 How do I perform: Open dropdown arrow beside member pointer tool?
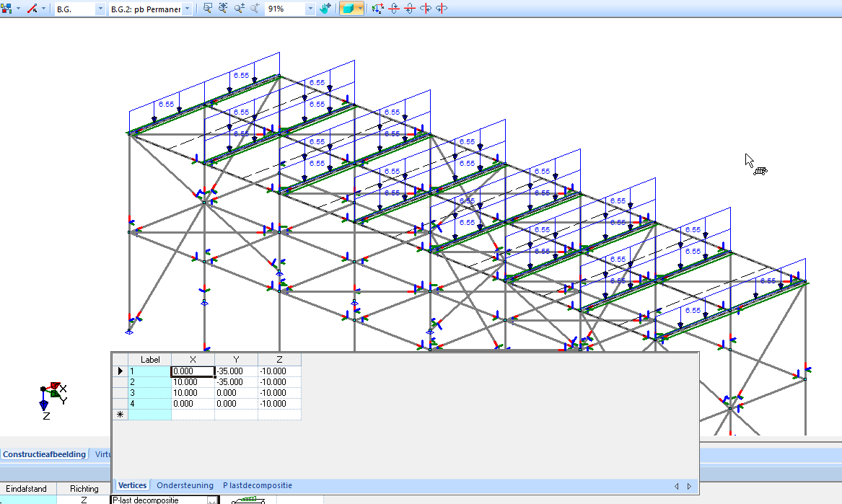click(43, 9)
